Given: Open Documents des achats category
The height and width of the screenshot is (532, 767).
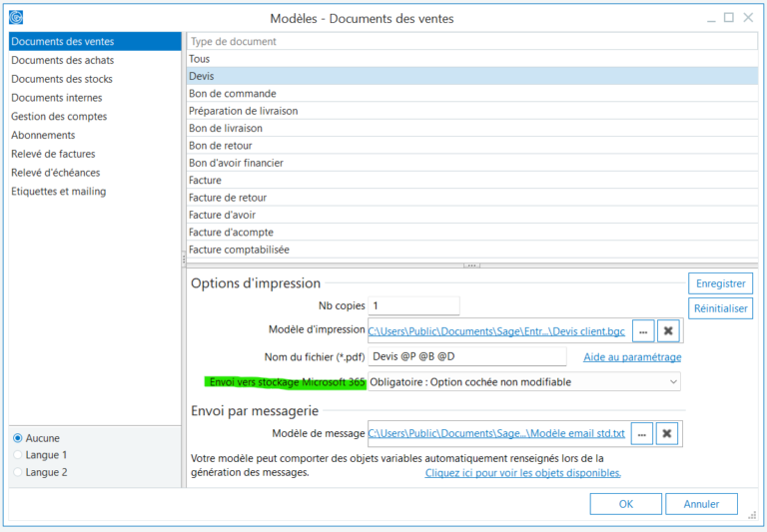Looking at the screenshot, I should [62, 60].
